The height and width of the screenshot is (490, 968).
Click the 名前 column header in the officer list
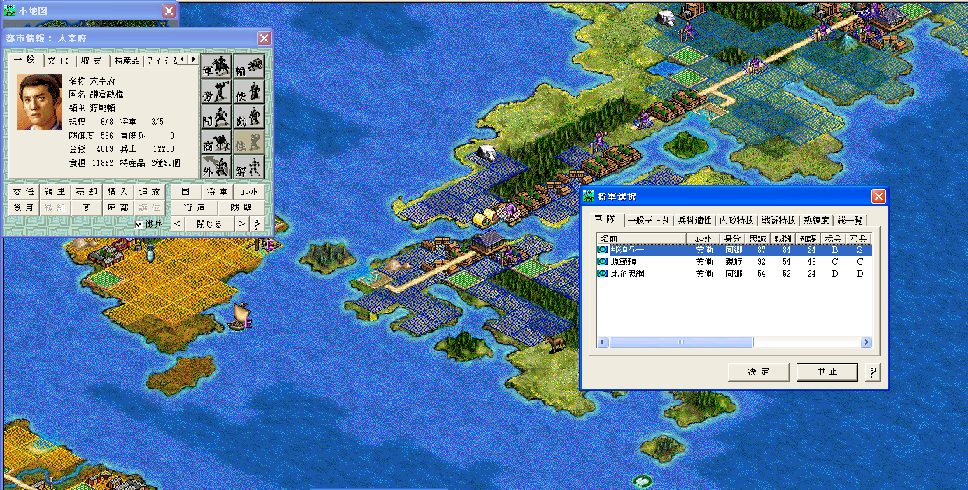[641, 238]
